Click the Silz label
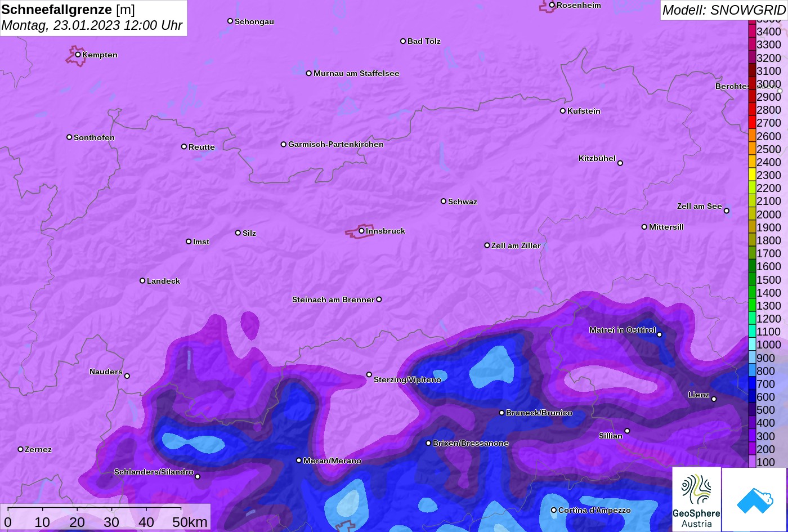Screen dimensions: 788x532 tap(249, 233)
